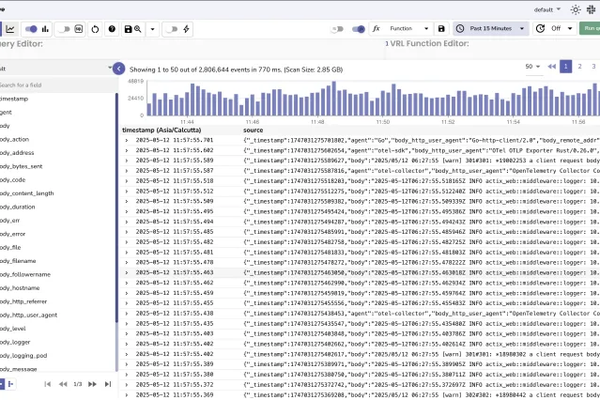Open the stream selector dropdown above field search

click(x=57, y=69)
